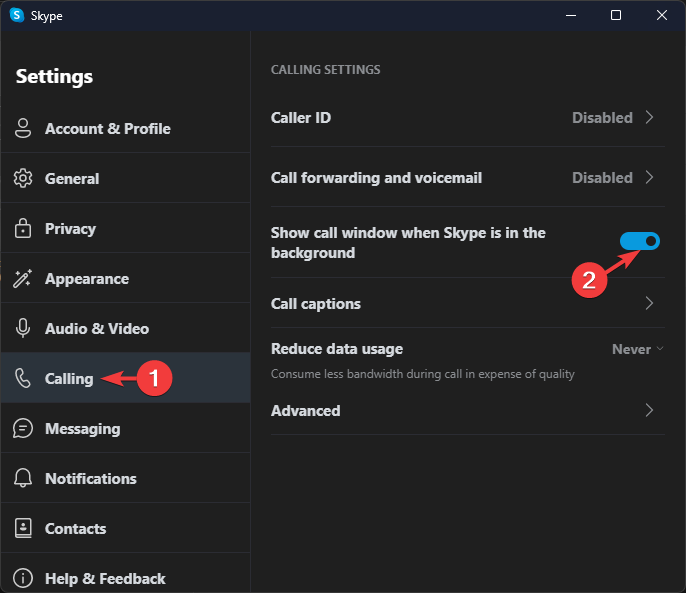Switch to Appearance settings label
The image size is (686, 593).
tap(87, 279)
